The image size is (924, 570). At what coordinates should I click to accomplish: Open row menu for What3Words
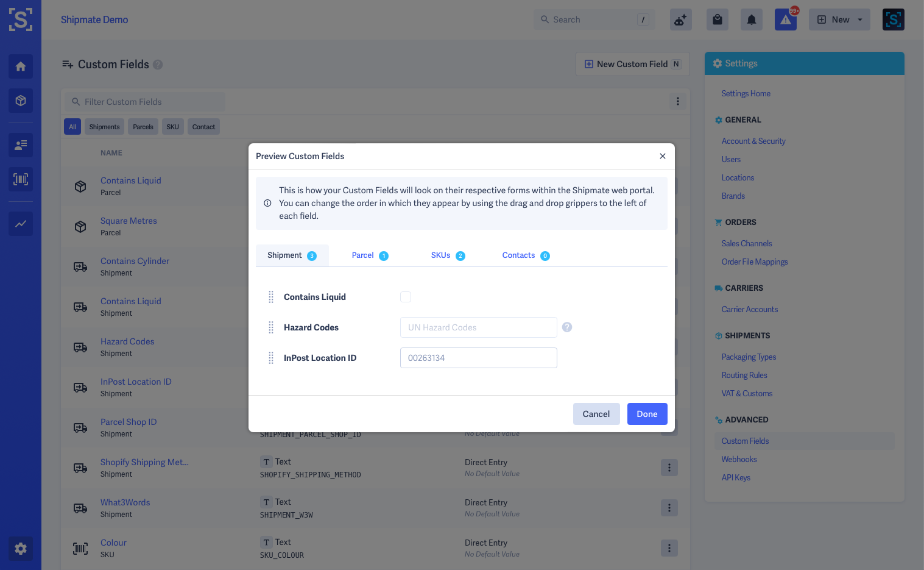(x=669, y=508)
